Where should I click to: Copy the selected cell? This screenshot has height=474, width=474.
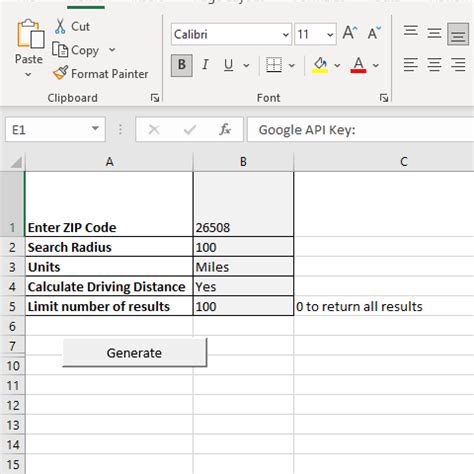coord(75,50)
